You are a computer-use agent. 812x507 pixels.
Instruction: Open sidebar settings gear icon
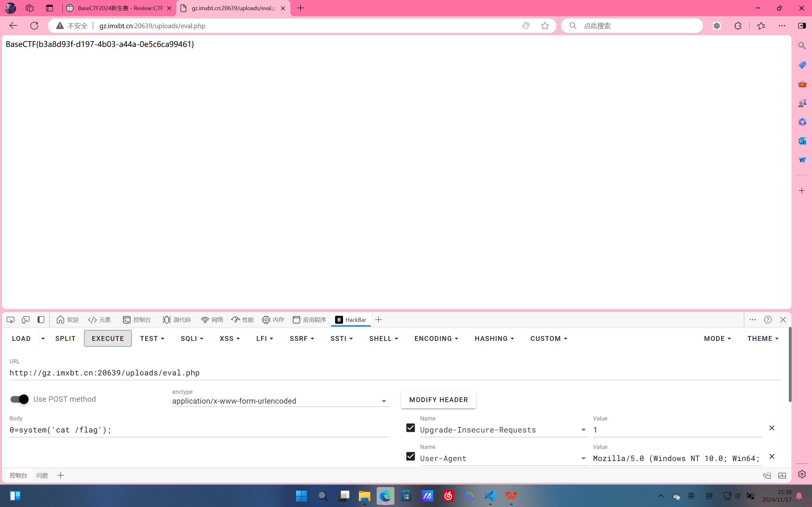pyautogui.click(x=802, y=474)
